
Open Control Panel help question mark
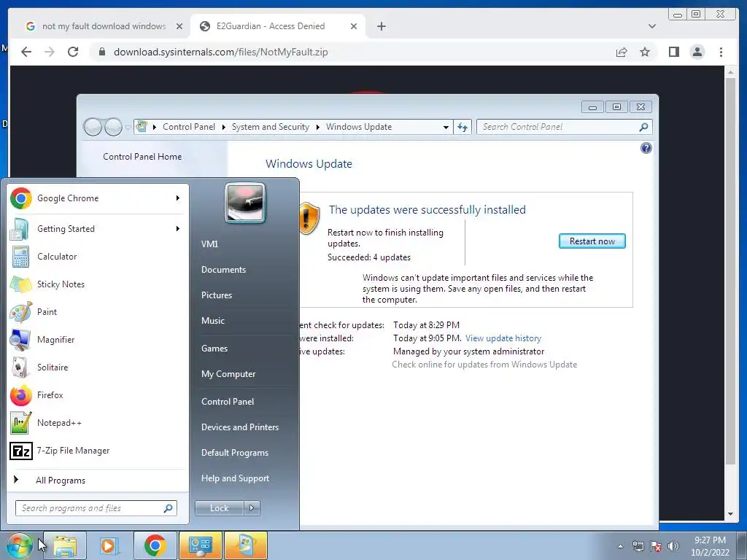pyautogui.click(x=646, y=148)
